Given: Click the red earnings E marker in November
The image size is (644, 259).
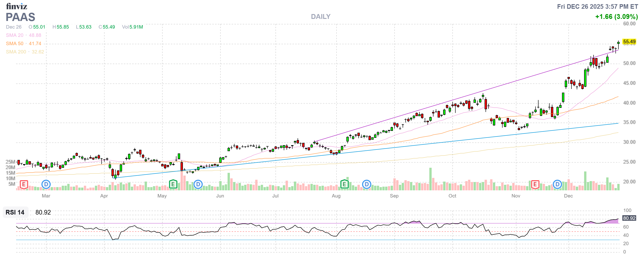Looking at the screenshot, I should (535, 185).
